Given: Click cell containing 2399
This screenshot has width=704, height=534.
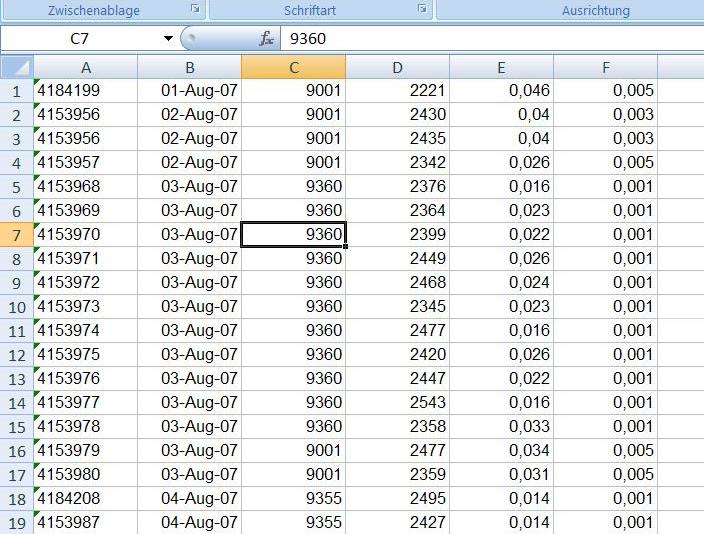Looking at the screenshot, I should [x=397, y=234].
